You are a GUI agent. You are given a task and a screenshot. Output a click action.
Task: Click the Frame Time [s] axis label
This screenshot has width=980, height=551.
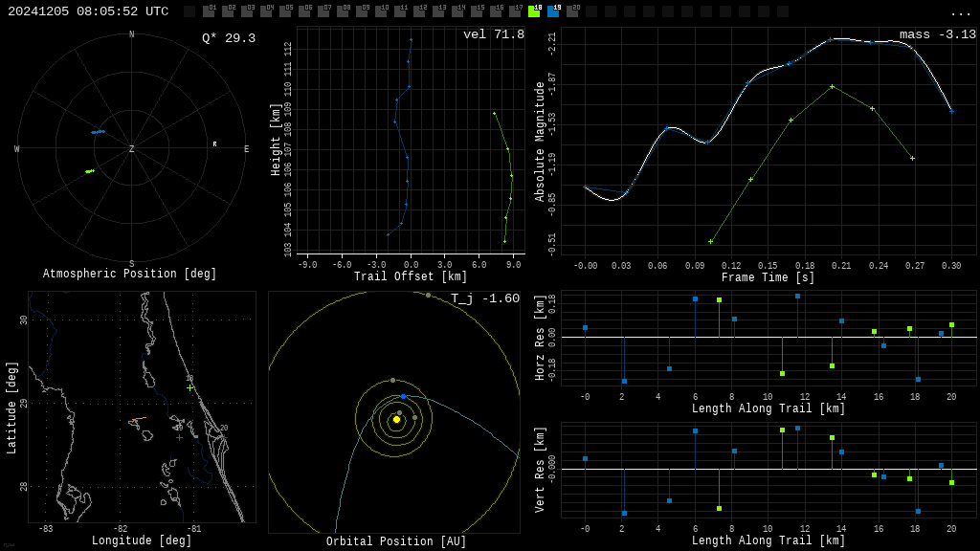(768, 277)
